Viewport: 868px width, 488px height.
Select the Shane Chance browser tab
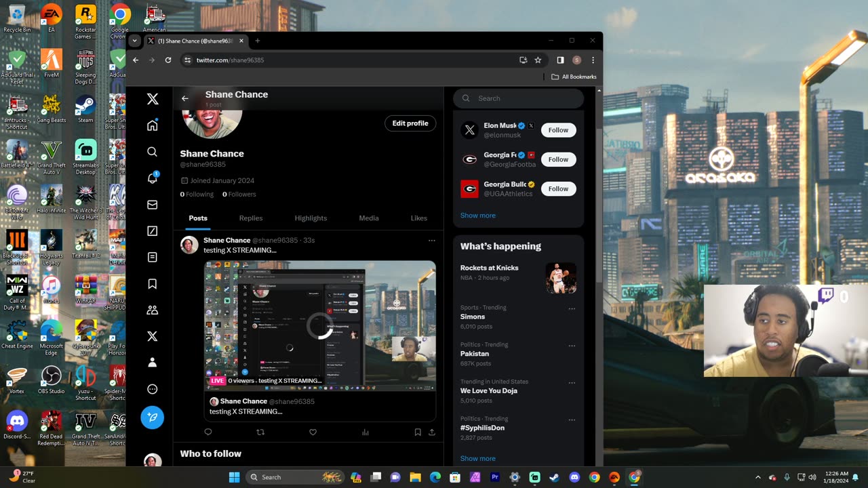coord(195,41)
